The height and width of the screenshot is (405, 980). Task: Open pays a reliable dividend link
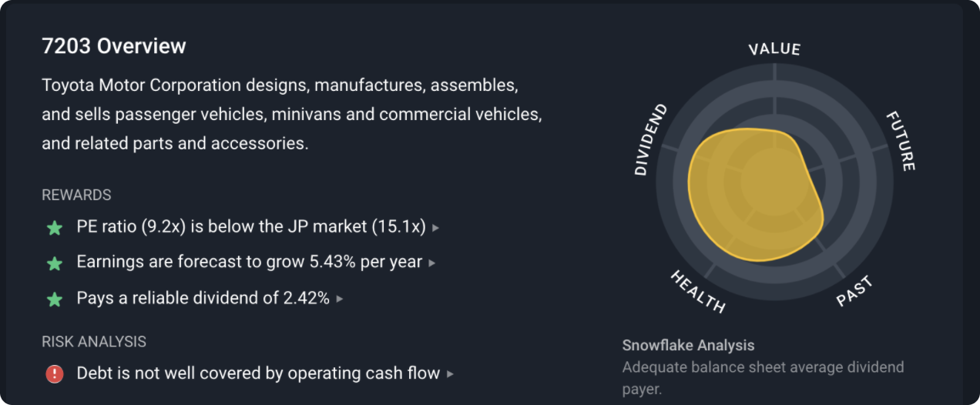click(203, 298)
